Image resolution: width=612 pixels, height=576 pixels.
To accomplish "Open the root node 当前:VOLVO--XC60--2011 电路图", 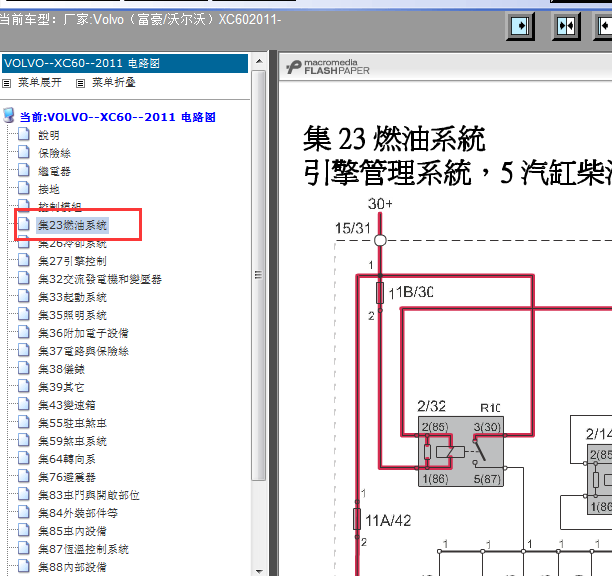I will coord(117,117).
